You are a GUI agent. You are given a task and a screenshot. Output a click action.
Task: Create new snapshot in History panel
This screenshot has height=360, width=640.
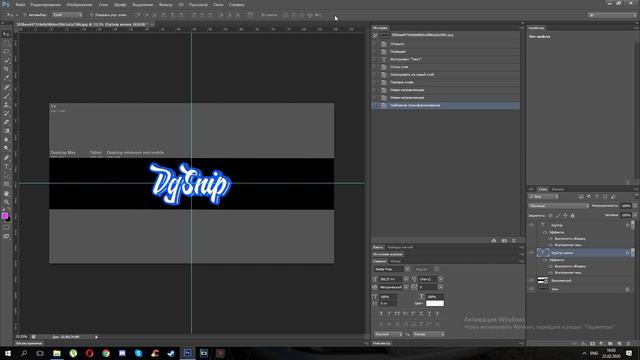[x=504, y=241]
